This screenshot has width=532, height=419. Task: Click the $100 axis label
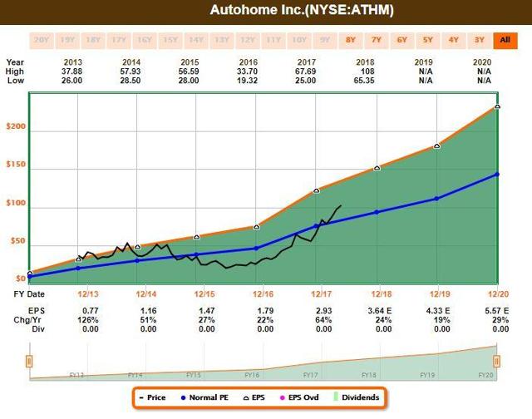tap(16, 203)
